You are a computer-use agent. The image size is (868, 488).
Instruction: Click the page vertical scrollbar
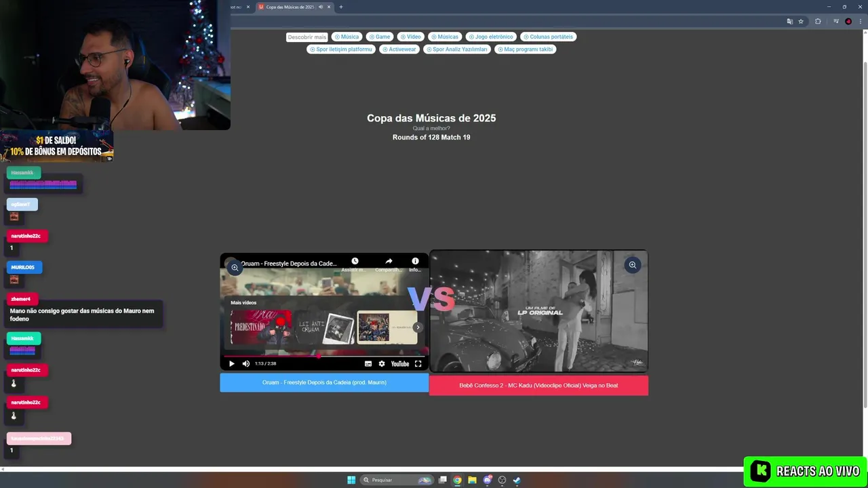865,234
